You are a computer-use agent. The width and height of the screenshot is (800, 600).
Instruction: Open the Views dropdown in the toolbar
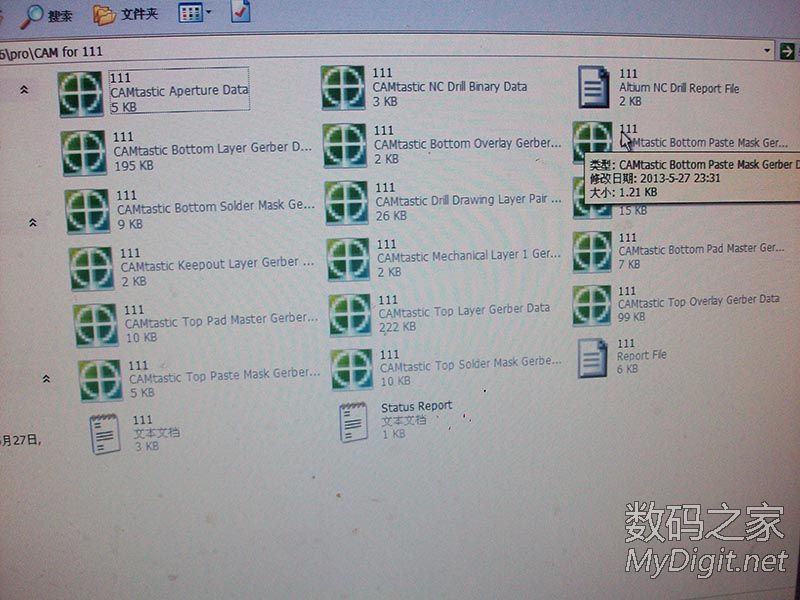point(195,13)
